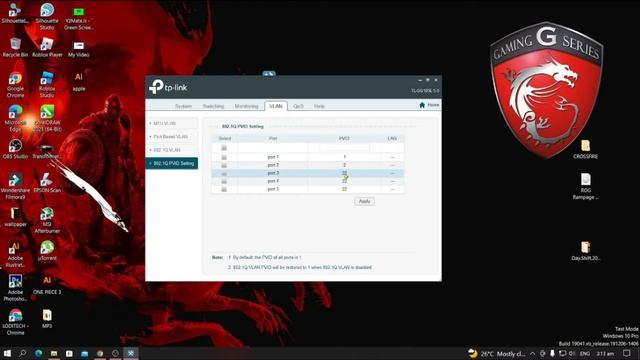Open the MP3 folder icon
Image resolution: width=640 pixels, height=360 pixels.
coord(47,319)
